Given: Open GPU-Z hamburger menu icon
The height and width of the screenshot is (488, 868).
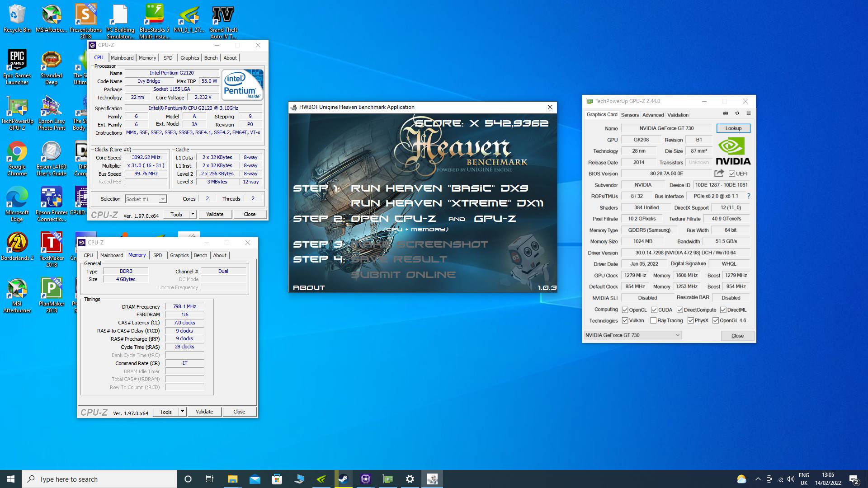Looking at the screenshot, I should (749, 113).
